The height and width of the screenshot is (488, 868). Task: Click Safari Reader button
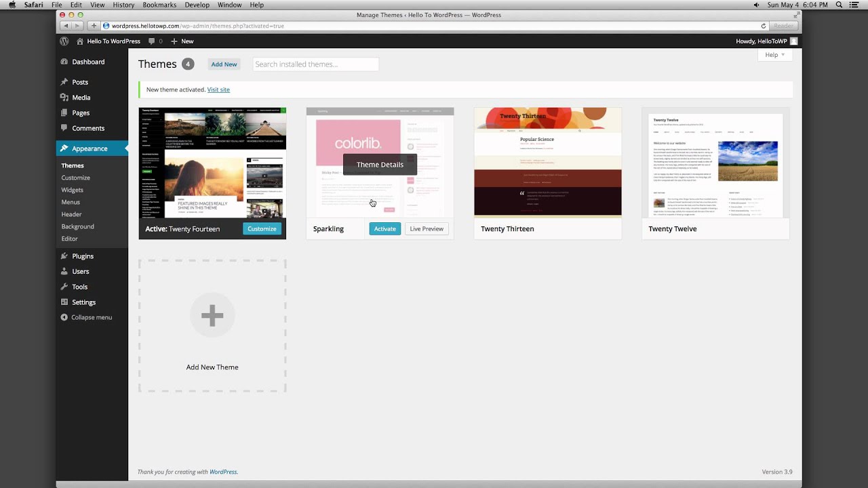783,26
